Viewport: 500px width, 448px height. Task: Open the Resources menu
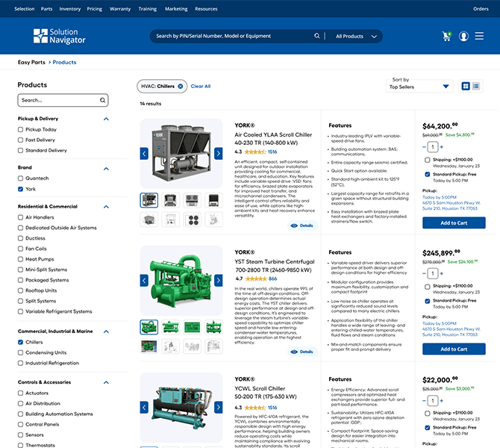click(206, 9)
